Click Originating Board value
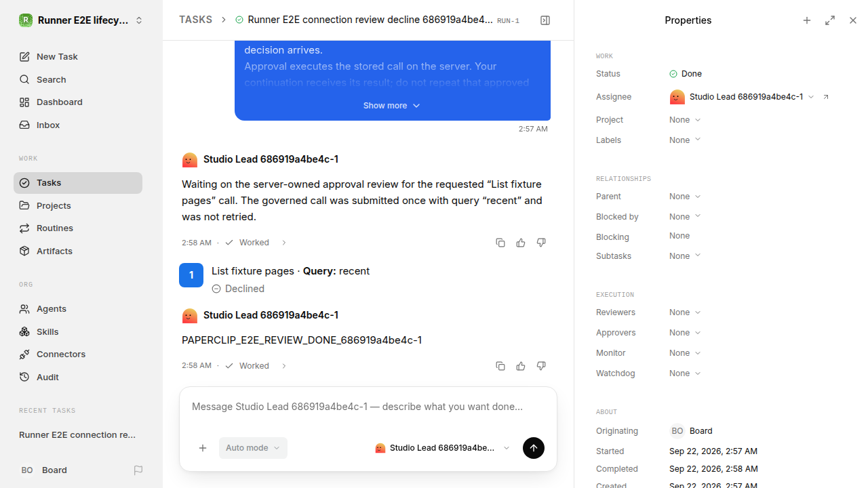 point(691,431)
